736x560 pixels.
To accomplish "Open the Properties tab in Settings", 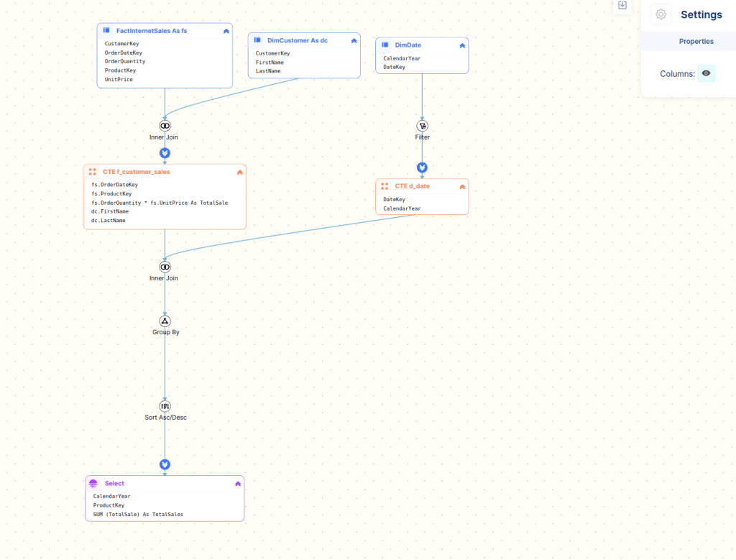I will (696, 42).
